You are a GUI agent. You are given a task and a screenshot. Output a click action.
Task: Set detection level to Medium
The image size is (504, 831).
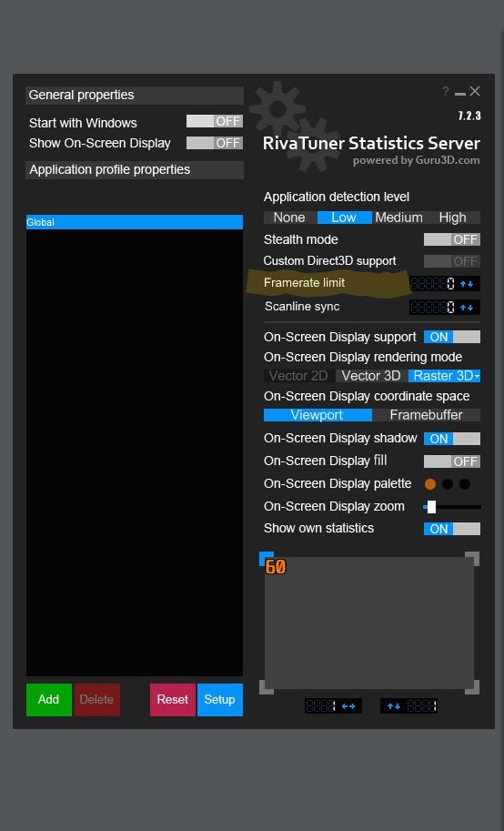399,218
